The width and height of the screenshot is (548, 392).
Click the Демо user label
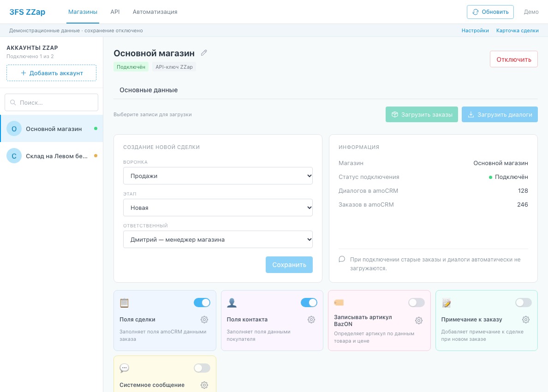[x=531, y=12]
